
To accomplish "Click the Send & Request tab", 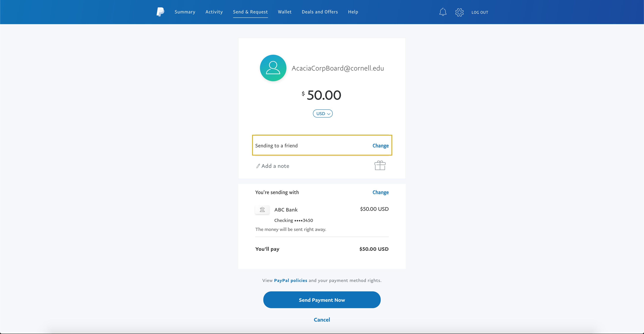I will pyautogui.click(x=250, y=12).
